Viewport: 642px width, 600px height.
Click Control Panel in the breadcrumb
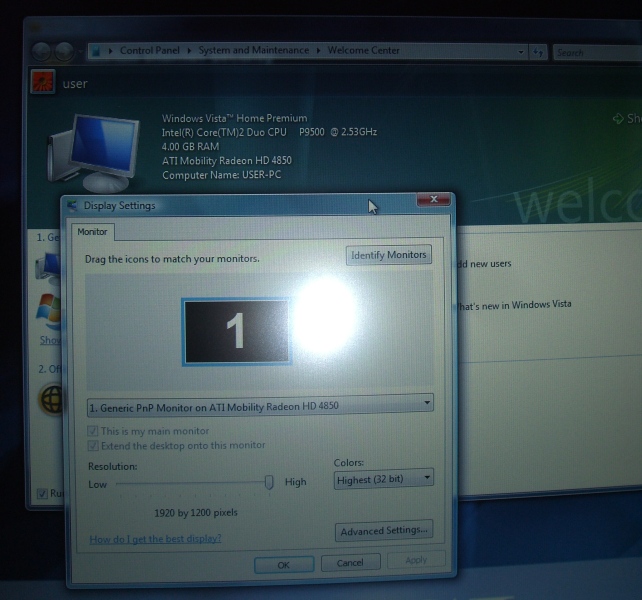point(149,50)
